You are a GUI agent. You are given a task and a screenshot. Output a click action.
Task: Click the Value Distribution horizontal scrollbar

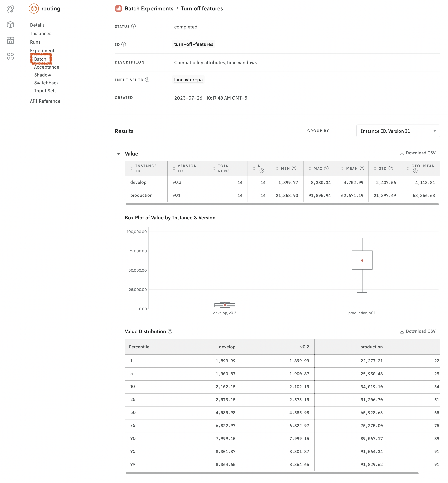tap(272, 473)
